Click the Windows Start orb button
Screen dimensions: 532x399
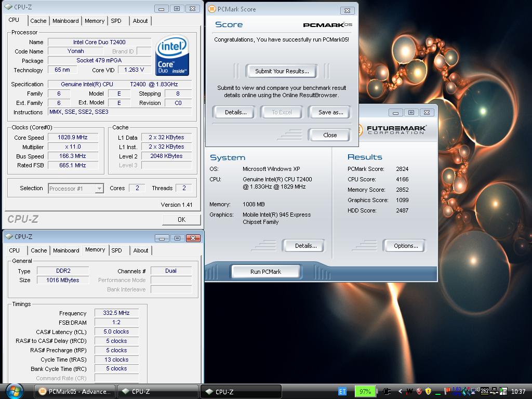pyautogui.click(x=14, y=391)
